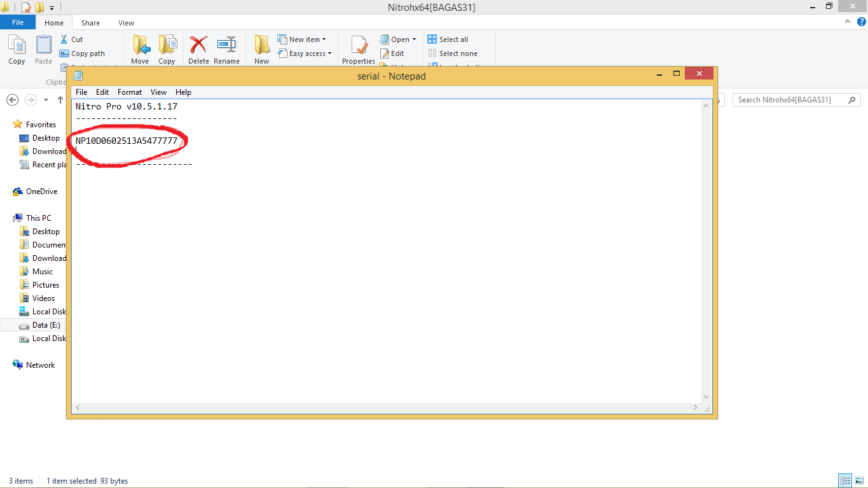Close the serial Notepad window
868x488 pixels.
pyautogui.click(x=699, y=74)
